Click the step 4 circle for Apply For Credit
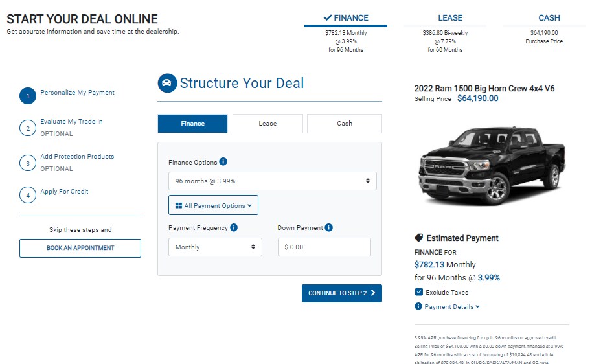603x364 pixels. coord(28,195)
